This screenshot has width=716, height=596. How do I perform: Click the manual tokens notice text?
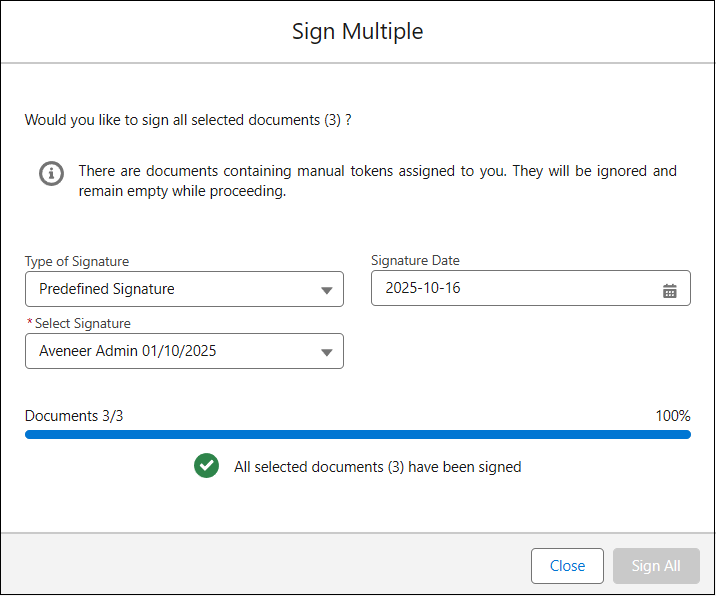(377, 181)
